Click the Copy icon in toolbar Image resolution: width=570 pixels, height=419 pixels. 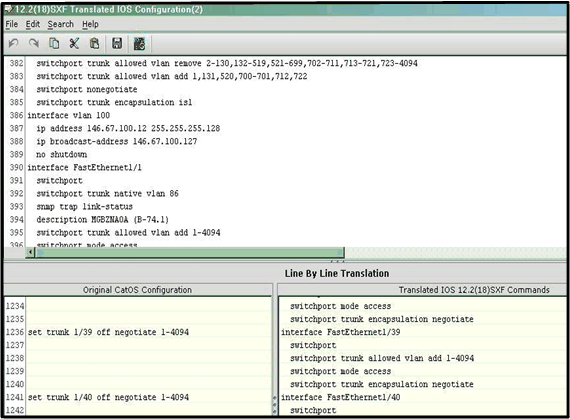click(54, 44)
